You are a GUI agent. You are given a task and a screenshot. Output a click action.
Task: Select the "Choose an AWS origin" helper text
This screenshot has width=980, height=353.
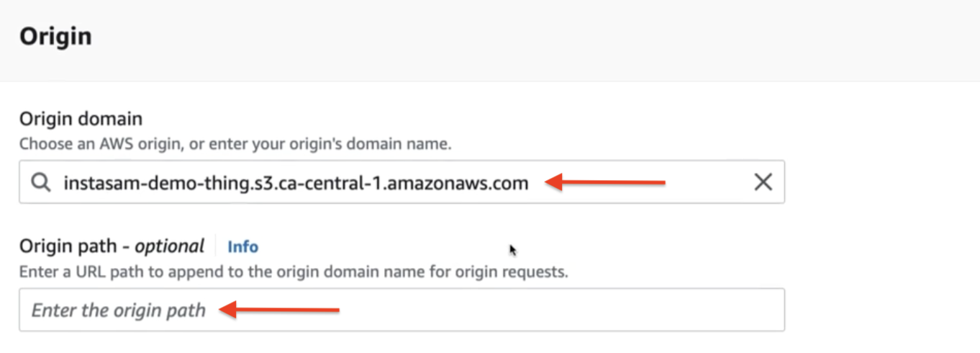[x=235, y=143]
